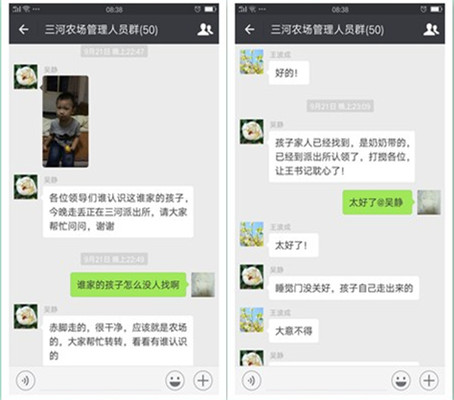Tap green message 太好了@吴静
Screen dimensions: 454x400
[377, 202]
